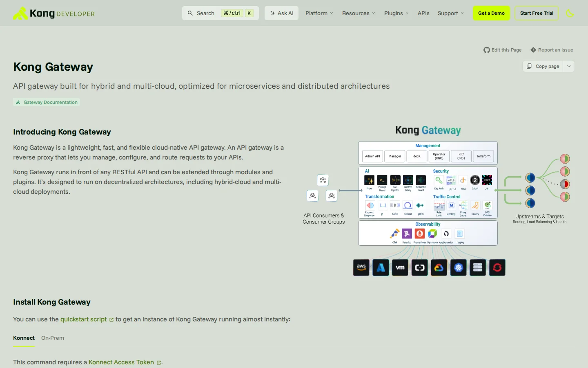
Task: Click Start Free Trial
Action: (537, 13)
